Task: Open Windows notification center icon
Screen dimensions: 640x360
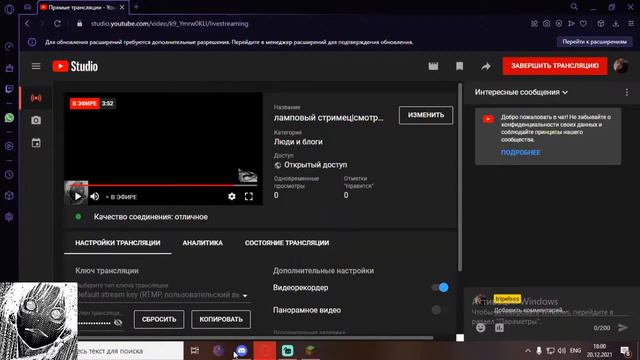Action: point(625,351)
